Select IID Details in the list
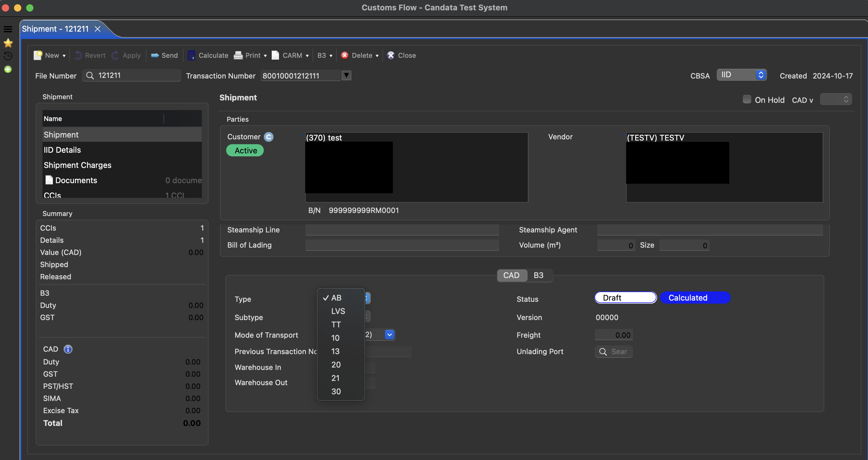 pyautogui.click(x=122, y=150)
